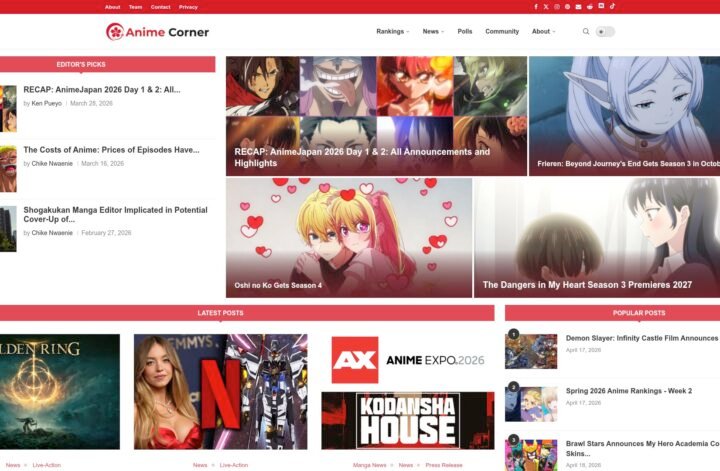Open the Facebook page icon
The height and width of the screenshot is (471, 720).
[535, 7]
